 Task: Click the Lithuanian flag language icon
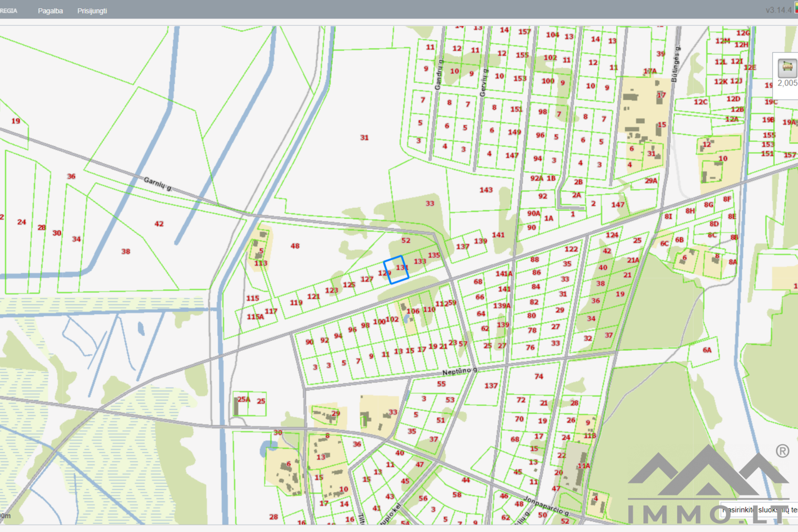tap(796, 7)
